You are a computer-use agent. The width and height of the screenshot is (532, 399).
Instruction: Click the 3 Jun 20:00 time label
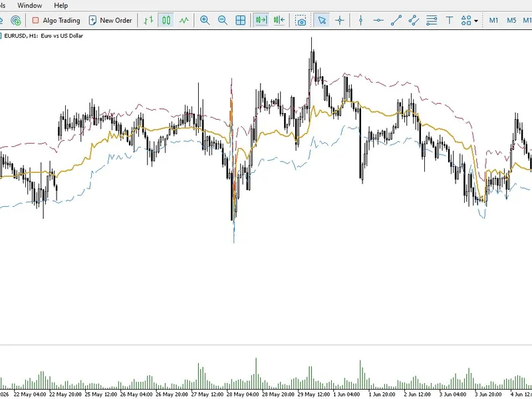(487, 394)
